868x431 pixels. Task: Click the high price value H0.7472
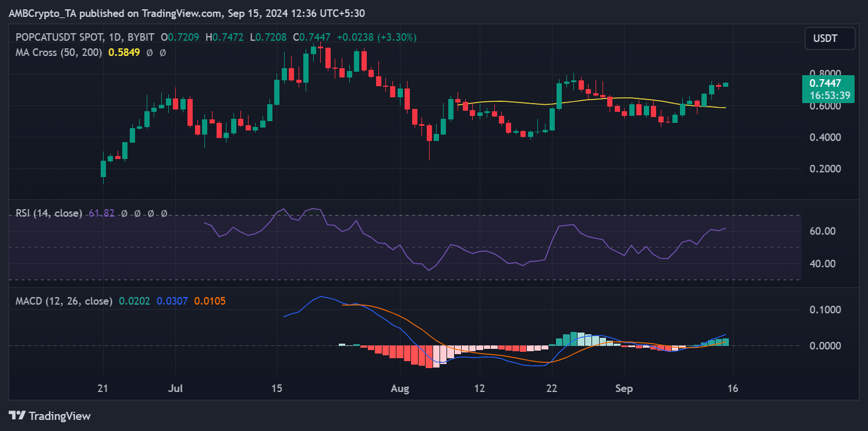(224, 37)
